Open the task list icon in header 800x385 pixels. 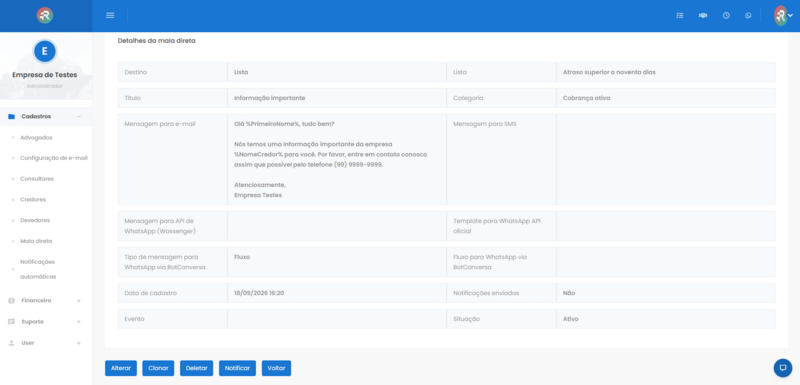click(680, 15)
